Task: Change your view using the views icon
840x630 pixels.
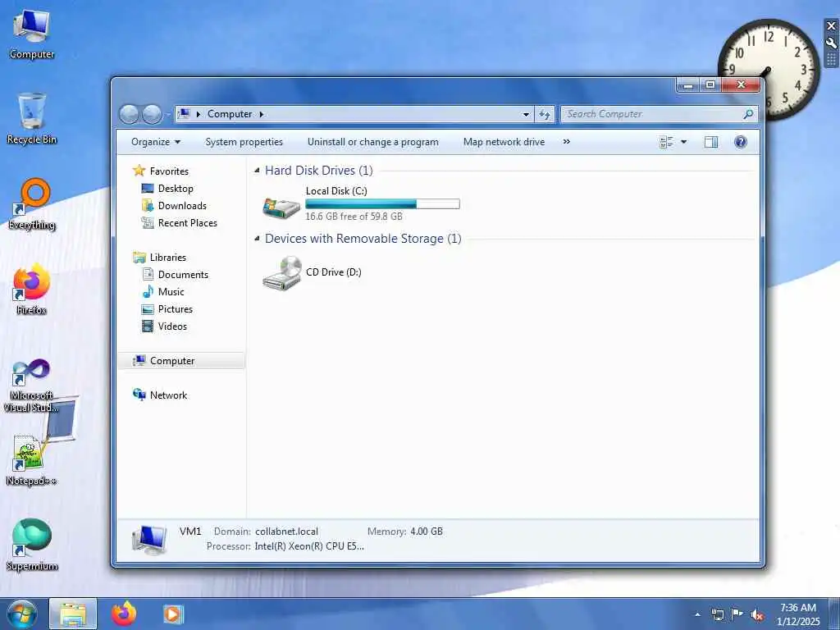Action: coord(666,142)
